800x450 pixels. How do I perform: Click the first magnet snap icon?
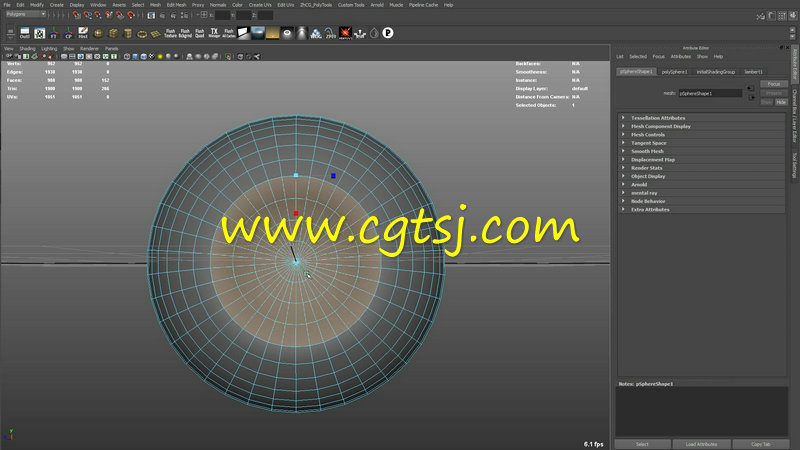tap(77, 15)
